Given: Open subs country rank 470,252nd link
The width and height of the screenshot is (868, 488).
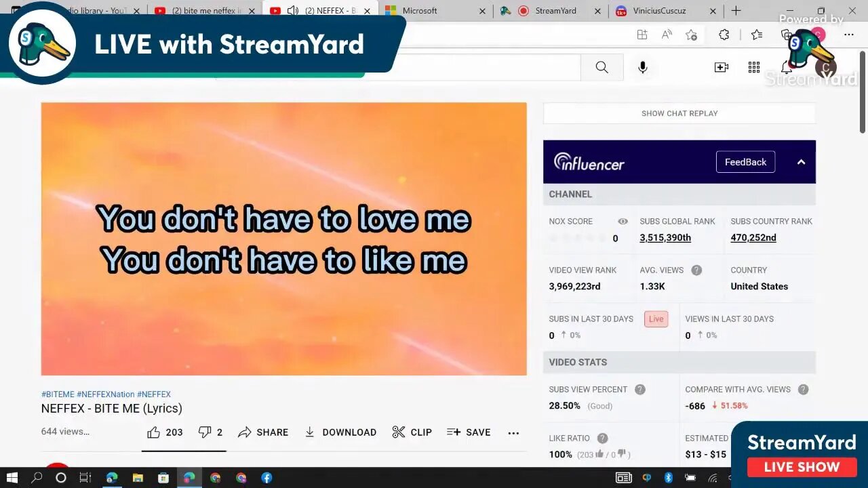Looking at the screenshot, I should 753,237.
